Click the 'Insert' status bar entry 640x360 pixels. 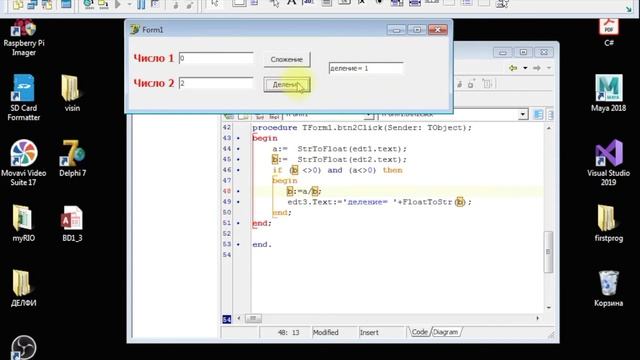tap(369, 332)
